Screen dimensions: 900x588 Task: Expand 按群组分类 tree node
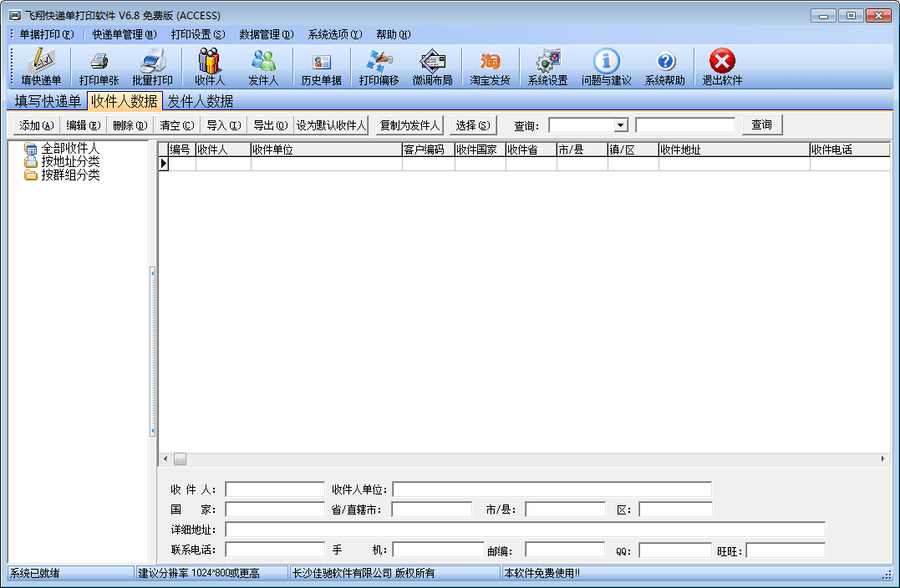tap(69, 175)
